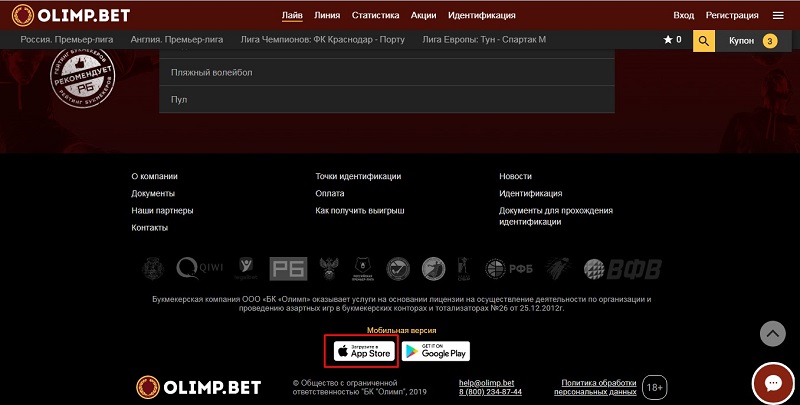This screenshot has height=405, width=800.
Task: Open the Линия menu item
Action: [x=327, y=15]
